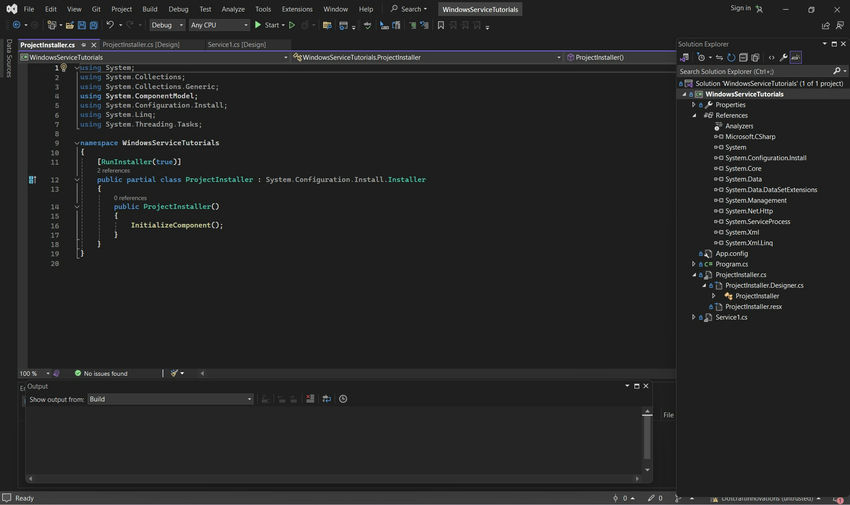Select System.Configuration.Install reference
Viewport: 850px width, 505px height.
pyautogui.click(x=765, y=158)
